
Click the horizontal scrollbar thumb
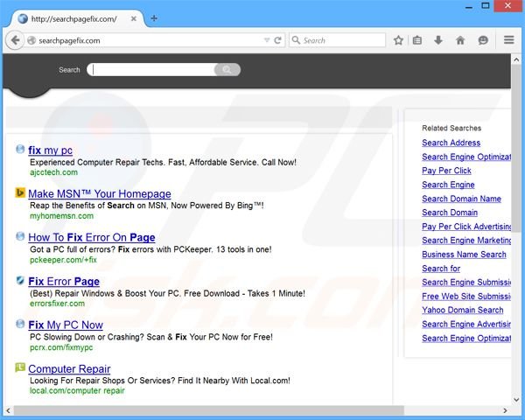(208, 410)
